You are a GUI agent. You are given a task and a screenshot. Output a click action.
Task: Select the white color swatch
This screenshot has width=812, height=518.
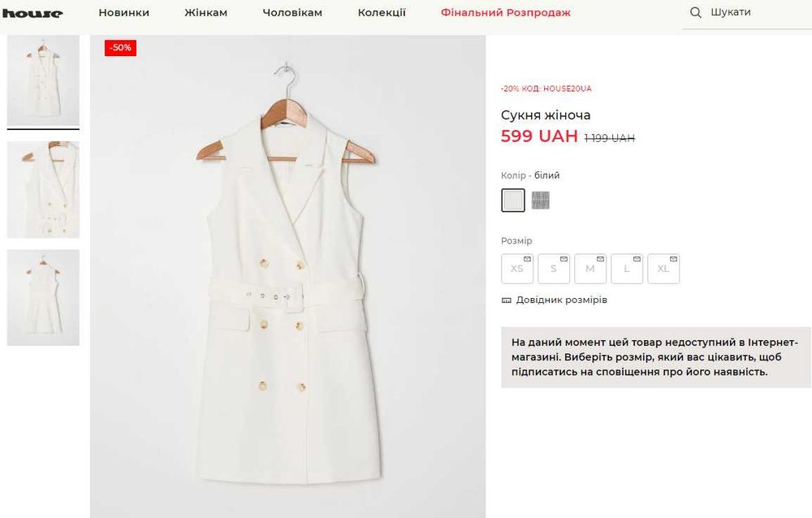pyautogui.click(x=513, y=200)
